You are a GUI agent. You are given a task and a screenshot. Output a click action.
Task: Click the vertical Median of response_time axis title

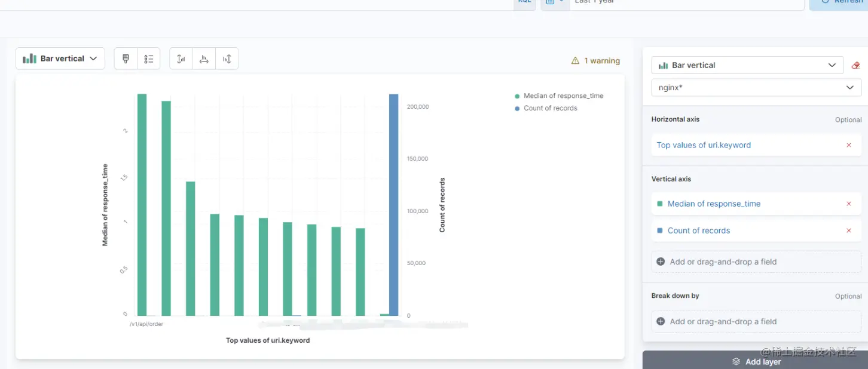point(105,205)
